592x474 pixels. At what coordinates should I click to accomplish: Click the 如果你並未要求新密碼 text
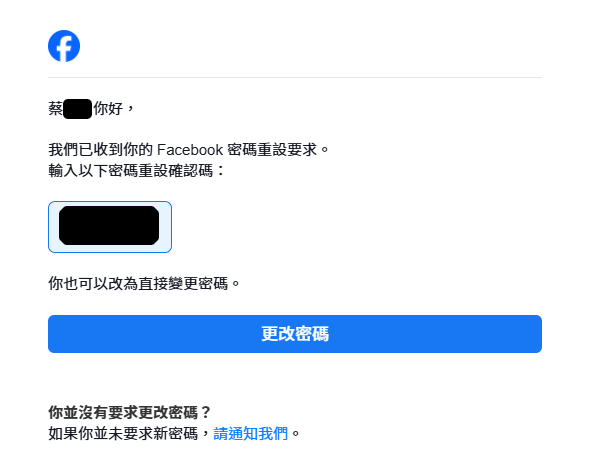(x=123, y=433)
